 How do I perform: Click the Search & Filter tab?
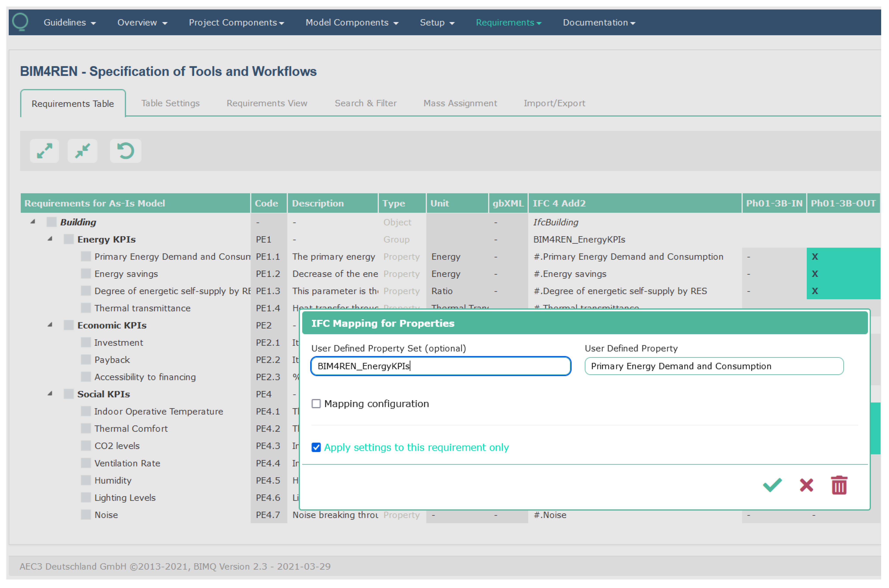pos(365,103)
